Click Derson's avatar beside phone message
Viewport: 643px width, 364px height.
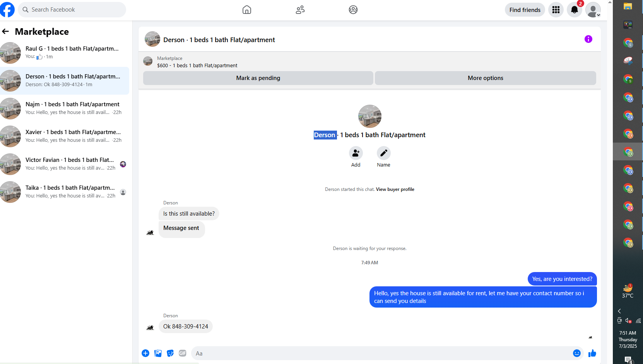tap(150, 328)
